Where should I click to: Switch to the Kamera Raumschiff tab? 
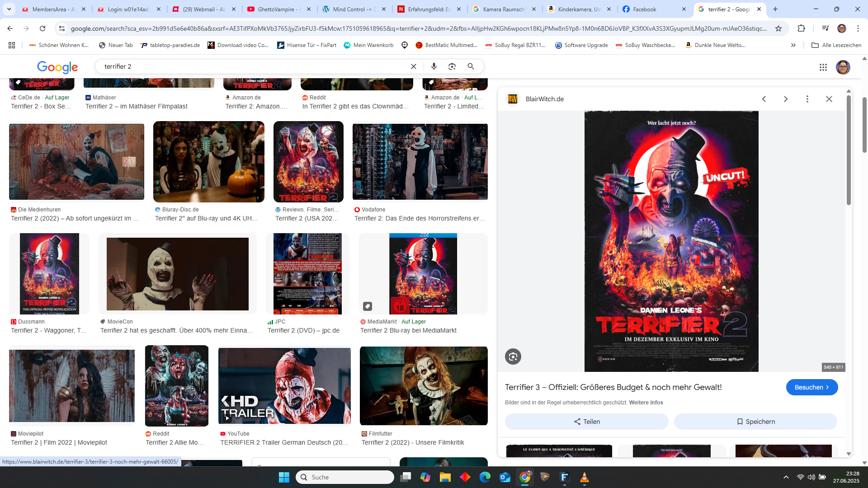504,9
